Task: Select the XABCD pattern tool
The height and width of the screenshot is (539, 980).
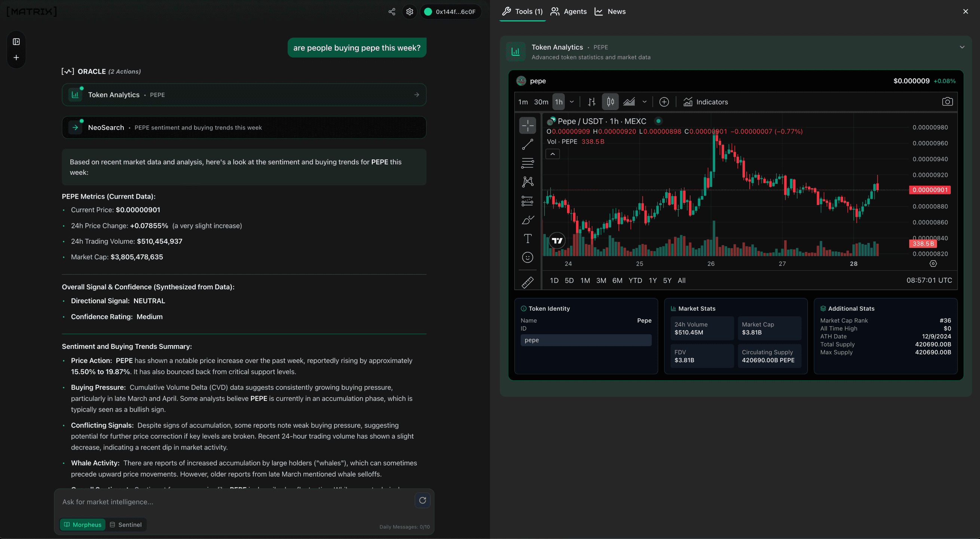Action: [528, 182]
